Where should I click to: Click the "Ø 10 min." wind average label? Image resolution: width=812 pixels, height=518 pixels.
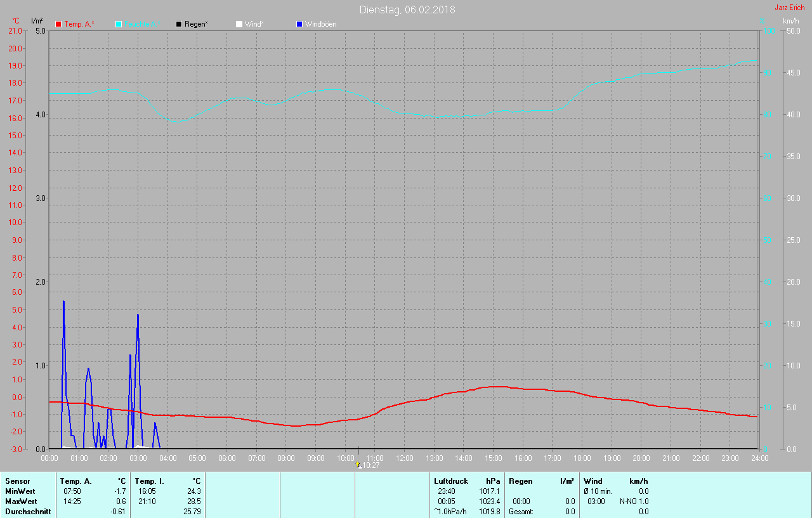click(598, 491)
